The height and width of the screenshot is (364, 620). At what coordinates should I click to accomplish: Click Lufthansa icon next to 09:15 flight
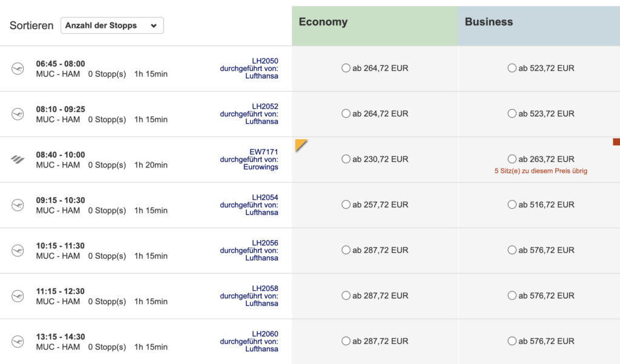tap(18, 205)
